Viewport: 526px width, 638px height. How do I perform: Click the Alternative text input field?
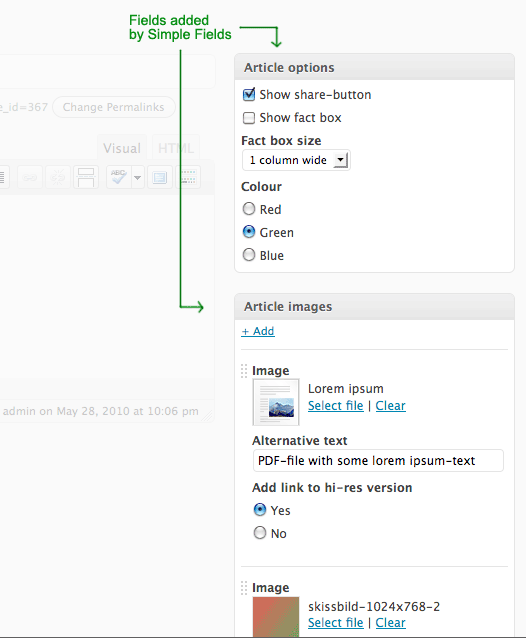pyautogui.click(x=378, y=461)
